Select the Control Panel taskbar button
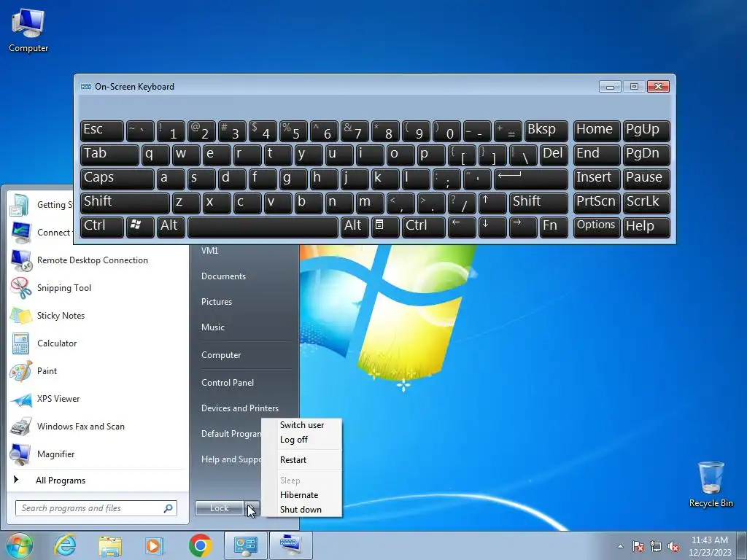The width and height of the screenshot is (747, 560). point(246,545)
